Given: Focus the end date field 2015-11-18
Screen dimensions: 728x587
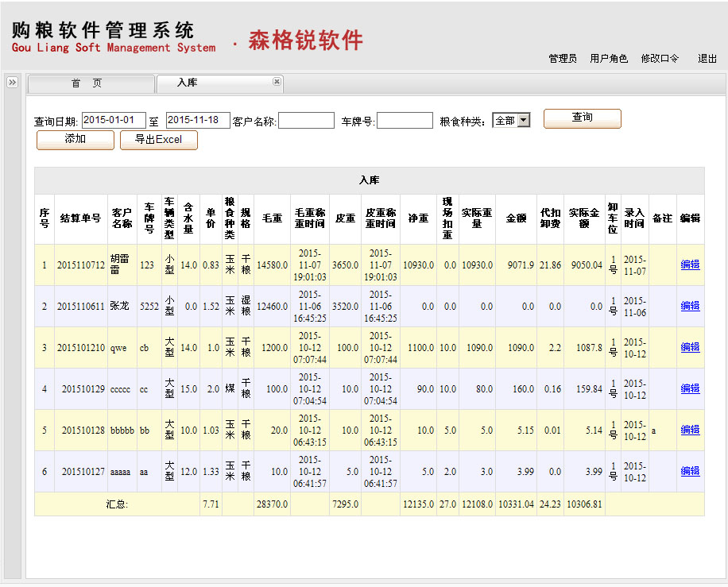Looking at the screenshot, I should 198,120.
